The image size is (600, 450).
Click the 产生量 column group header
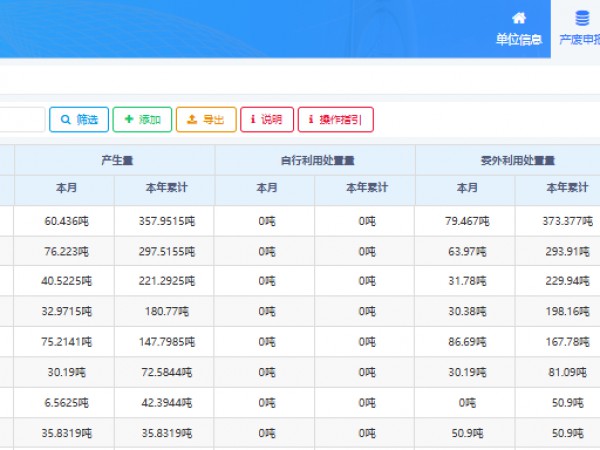pyautogui.click(x=114, y=160)
